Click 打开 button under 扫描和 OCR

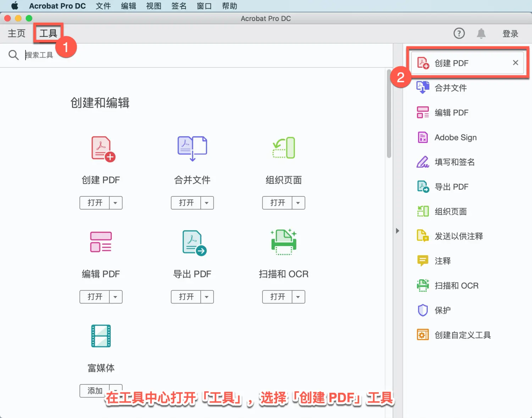(x=277, y=297)
